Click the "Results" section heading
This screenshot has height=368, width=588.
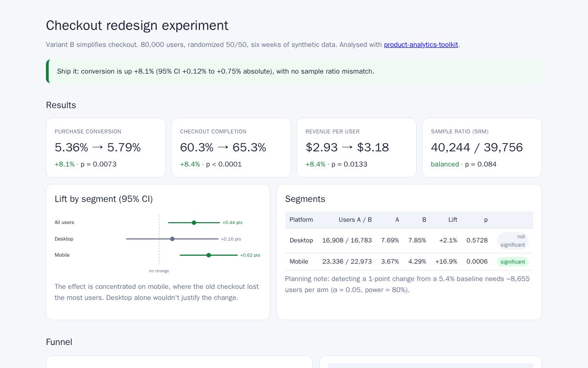[61, 105]
